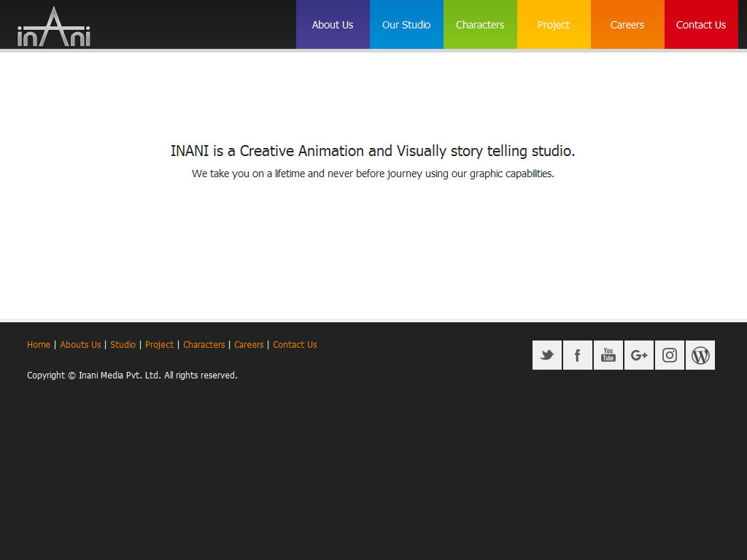Click the Home footer link

39,345
